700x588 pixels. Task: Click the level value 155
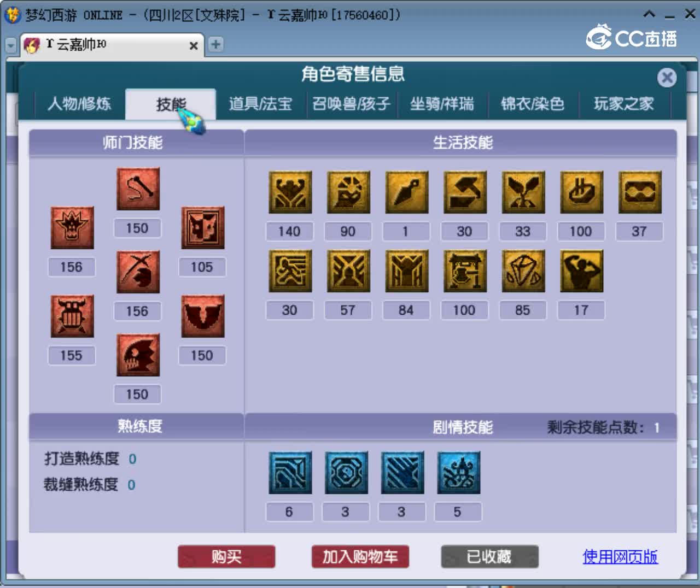71,356
